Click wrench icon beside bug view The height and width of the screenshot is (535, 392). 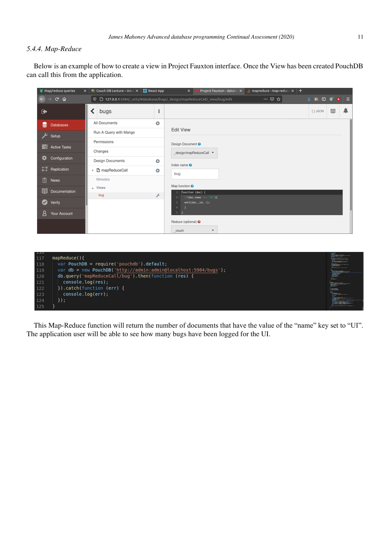pos(158,195)
